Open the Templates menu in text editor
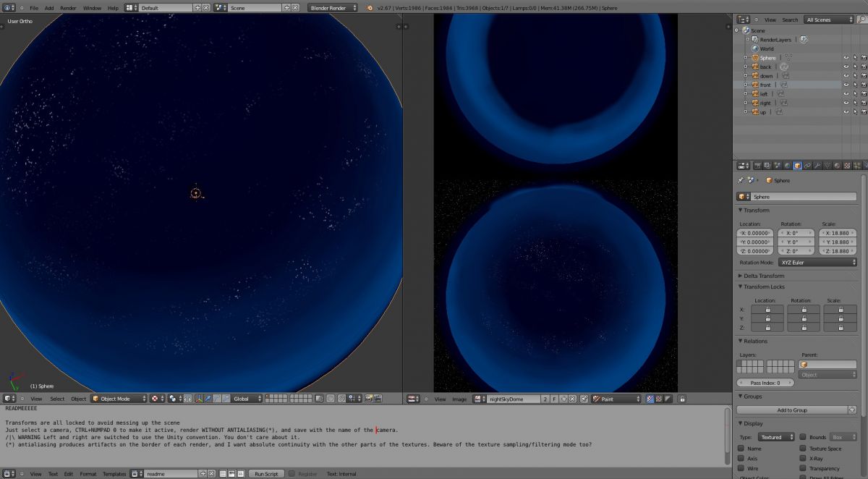The height and width of the screenshot is (479, 868). click(x=114, y=473)
